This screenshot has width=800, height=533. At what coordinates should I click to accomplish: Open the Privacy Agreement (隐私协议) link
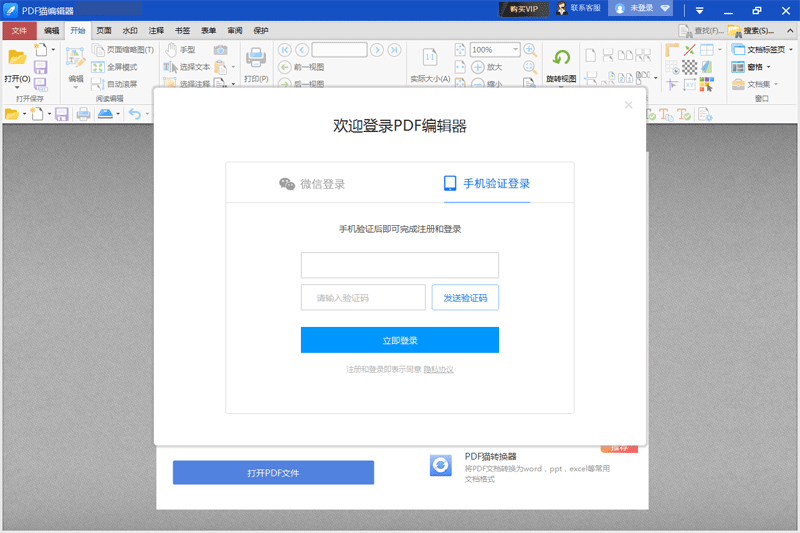[438, 370]
